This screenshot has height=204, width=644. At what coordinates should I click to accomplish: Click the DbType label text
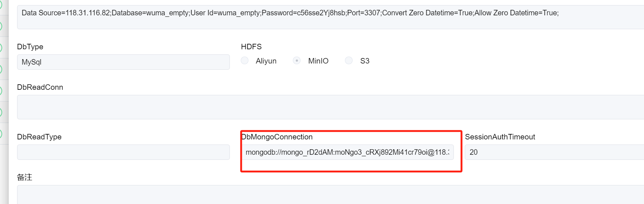tap(30, 47)
